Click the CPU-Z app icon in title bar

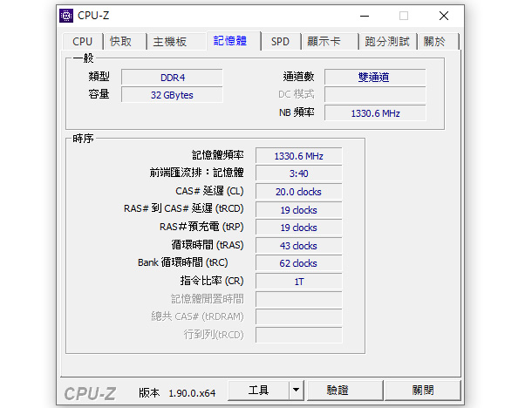point(66,16)
